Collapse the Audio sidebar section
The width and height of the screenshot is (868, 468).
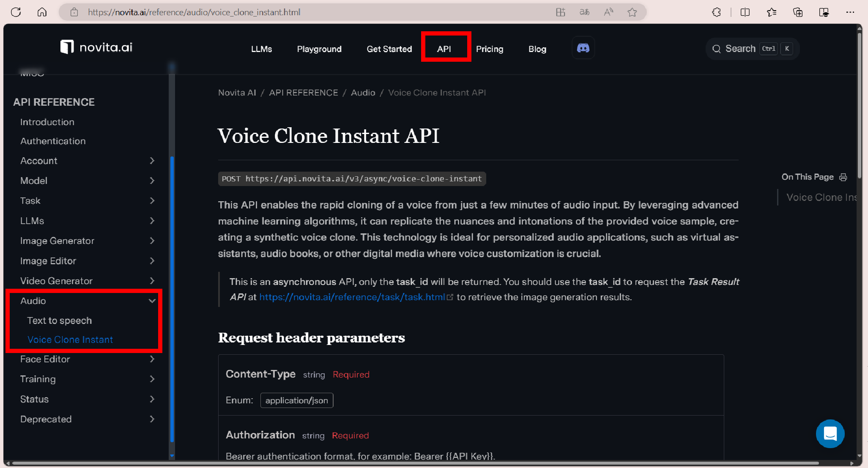click(x=152, y=301)
